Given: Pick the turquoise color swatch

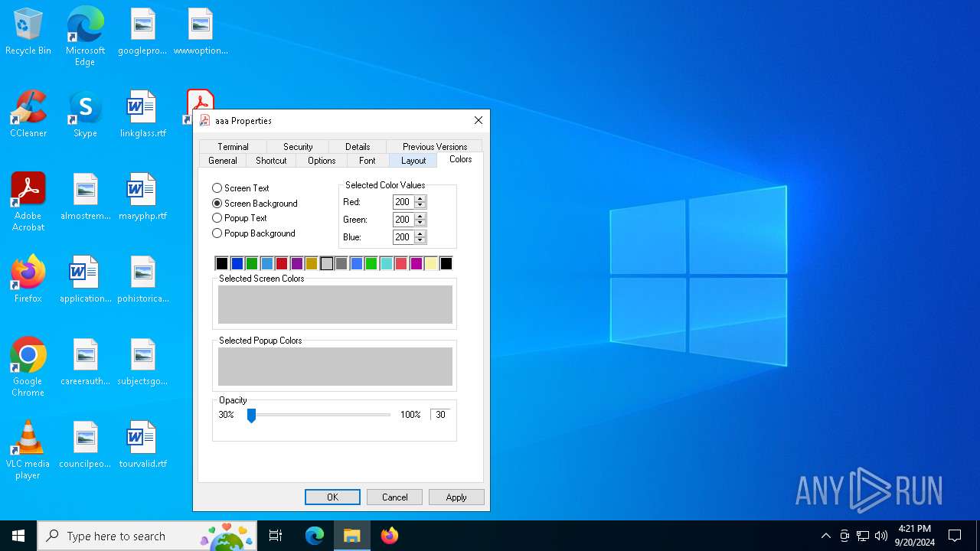Looking at the screenshot, I should tap(387, 264).
